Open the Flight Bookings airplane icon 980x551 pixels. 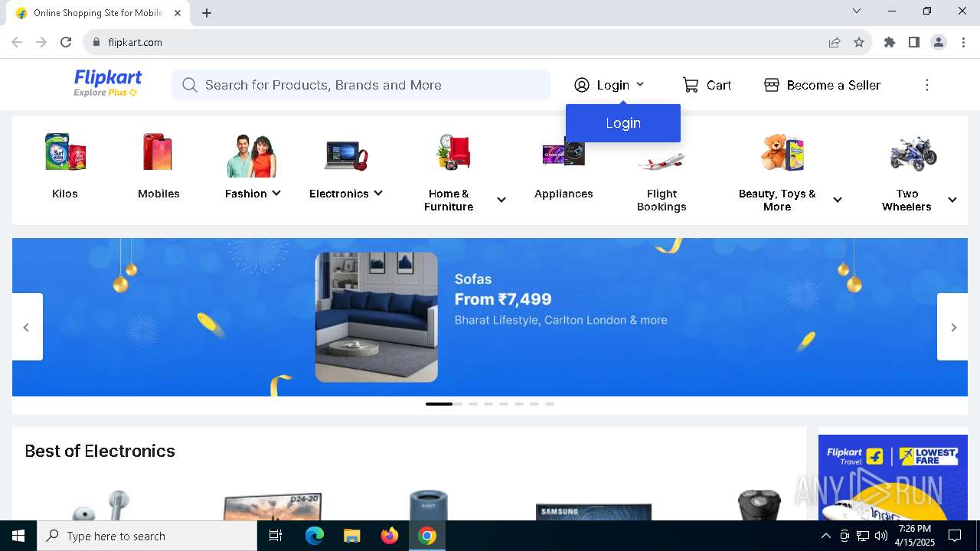pos(661,161)
